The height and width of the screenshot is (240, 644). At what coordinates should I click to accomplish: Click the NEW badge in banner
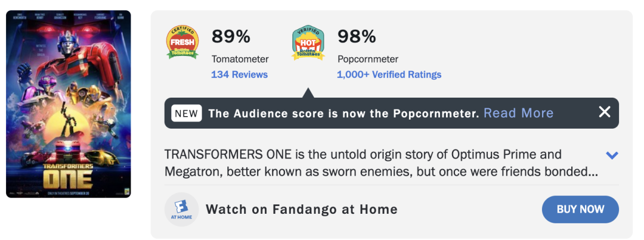pos(186,113)
